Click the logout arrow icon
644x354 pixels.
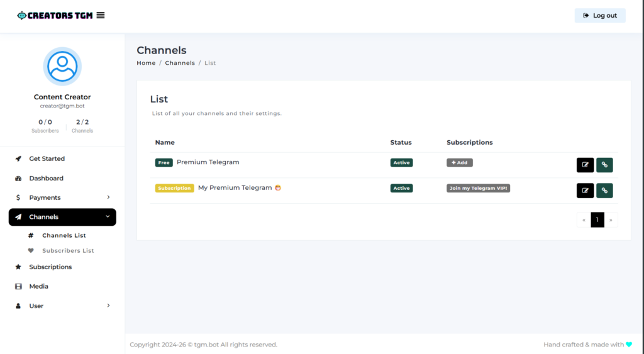point(586,16)
